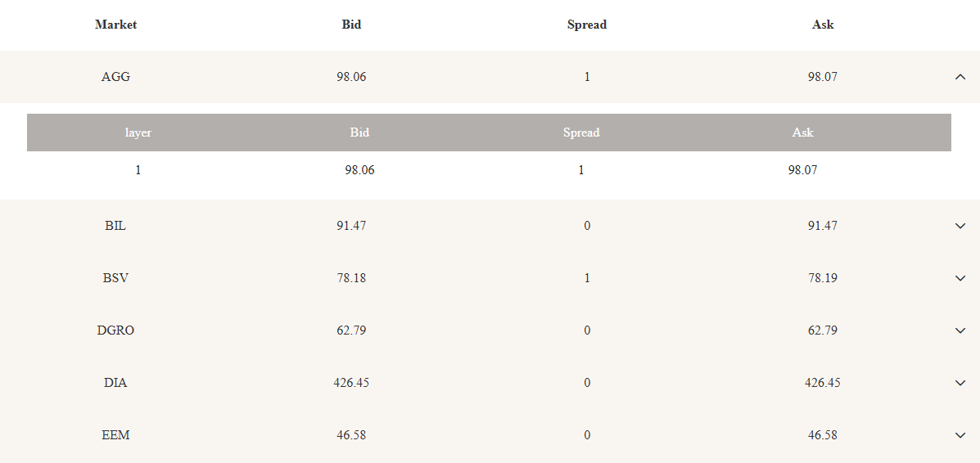This screenshot has width=980, height=463.
Task: Expand the BSV row details
Action: (x=960, y=278)
